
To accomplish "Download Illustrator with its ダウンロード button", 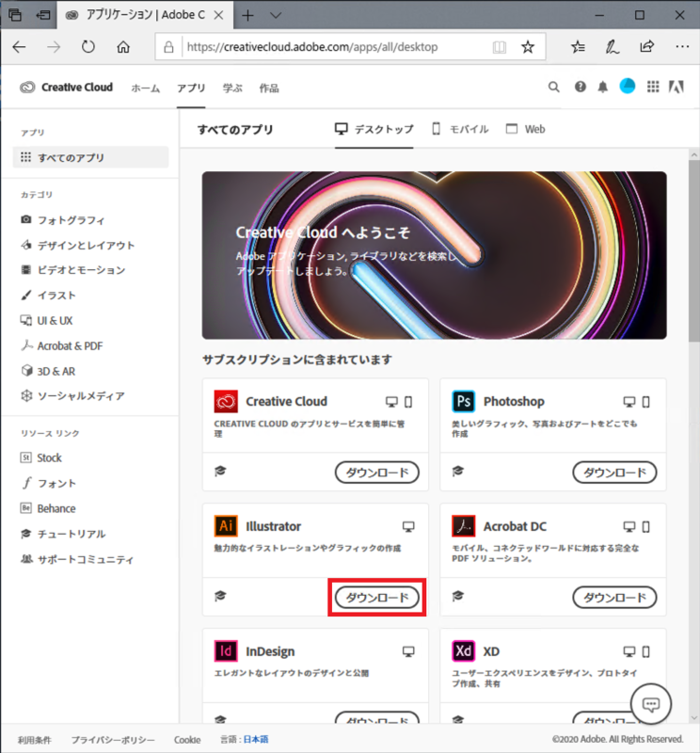I will coord(377,598).
